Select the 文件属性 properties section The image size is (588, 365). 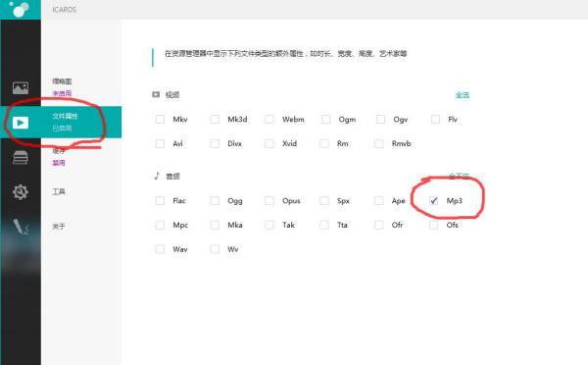(65, 116)
